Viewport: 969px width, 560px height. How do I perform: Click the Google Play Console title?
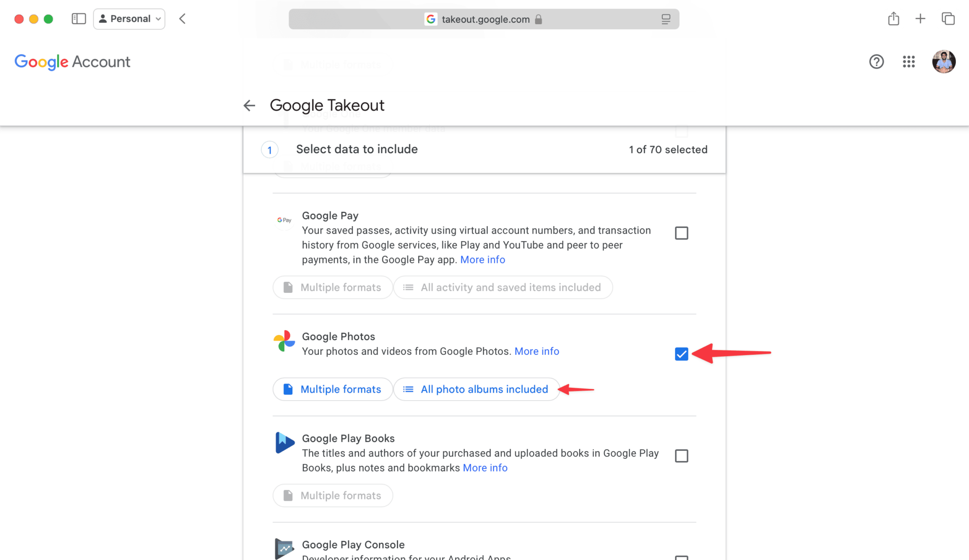pyautogui.click(x=353, y=545)
